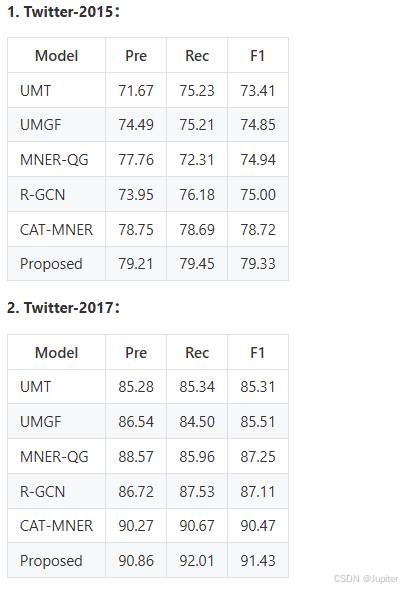Click the Twitter-2017 section heading
This screenshot has width=403, height=590.
[63, 308]
